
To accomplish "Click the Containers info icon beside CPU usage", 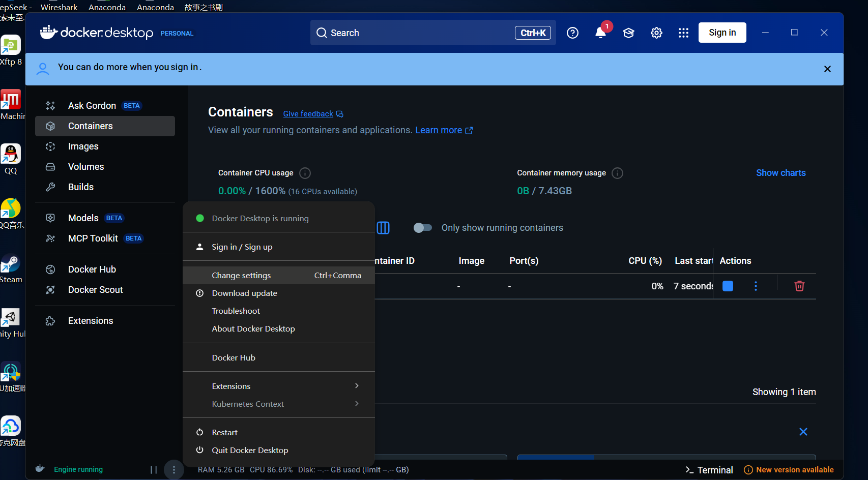I will [x=305, y=173].
